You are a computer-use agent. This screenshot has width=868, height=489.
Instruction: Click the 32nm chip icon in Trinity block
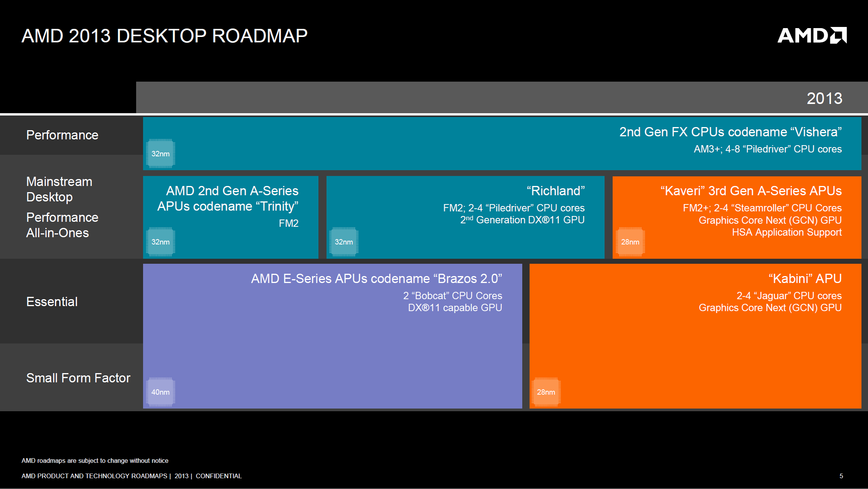coord(160,242)
